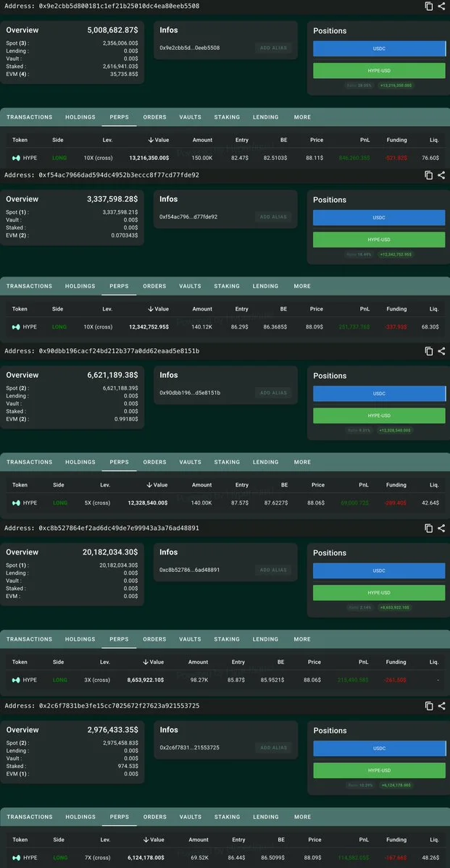Screen dimensions: 450x868
Task: Open STAKING tab for wallet 0x2c6f7831
Action: (228, 817)
